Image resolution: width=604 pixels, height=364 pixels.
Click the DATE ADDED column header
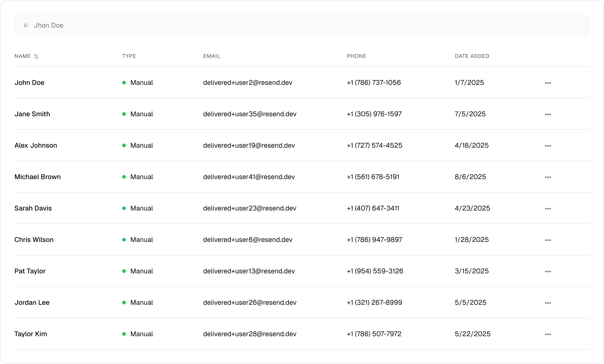point(472,56)
